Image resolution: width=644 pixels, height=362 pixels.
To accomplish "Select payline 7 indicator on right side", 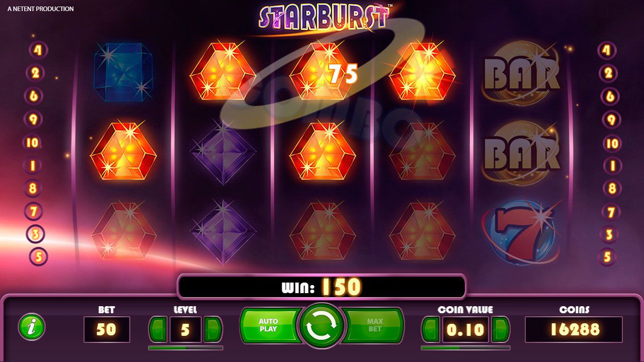I will 611,212.
